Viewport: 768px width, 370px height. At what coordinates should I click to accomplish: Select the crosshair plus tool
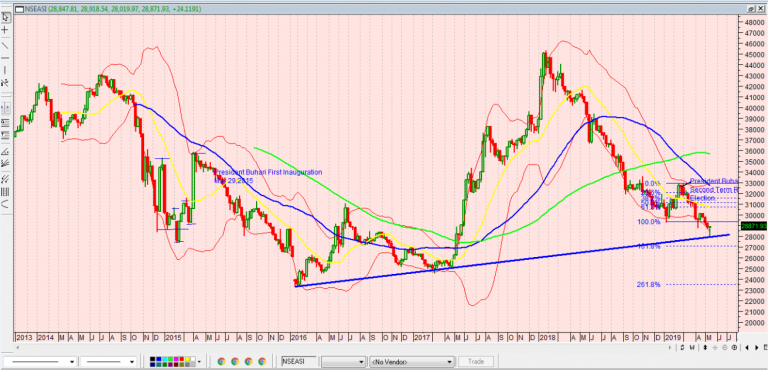[5, 30]
